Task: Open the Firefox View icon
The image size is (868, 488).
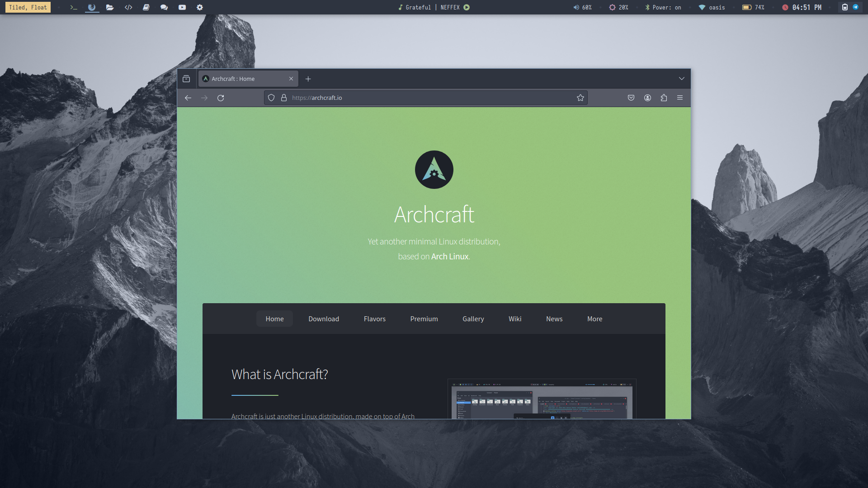Action: [186, 79]
